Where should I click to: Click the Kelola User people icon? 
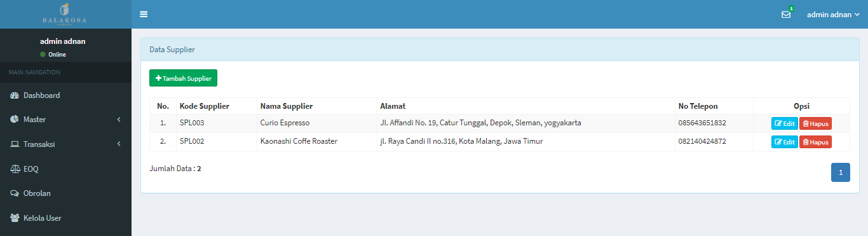pyautogui.click(x=15, y=218)
